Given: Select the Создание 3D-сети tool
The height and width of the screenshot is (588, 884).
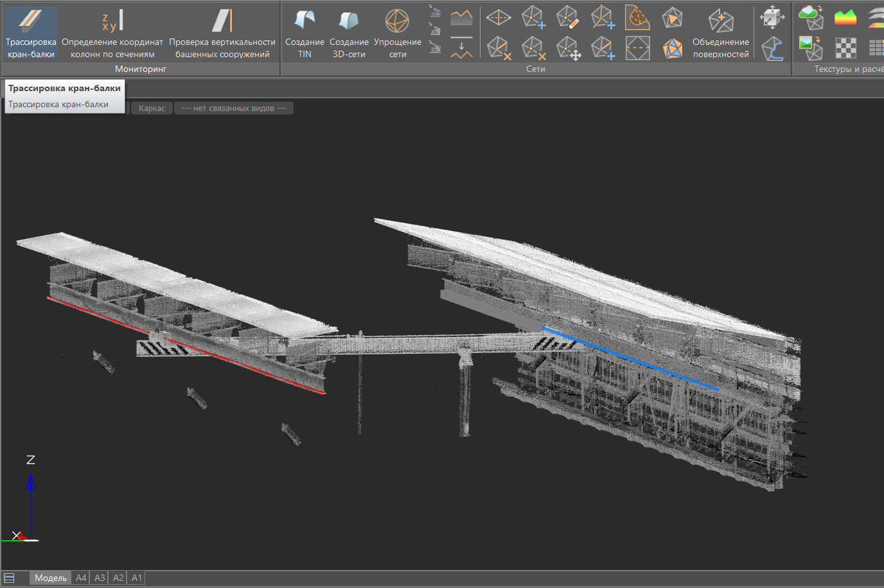Looking at the screenshot, I should pyautogui.click(x=349, y=33).
